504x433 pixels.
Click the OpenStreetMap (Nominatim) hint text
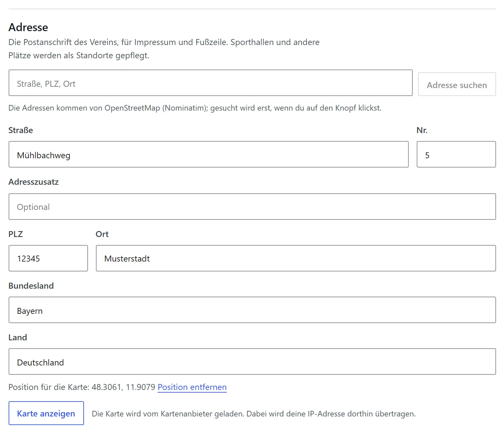pos(195,108)
